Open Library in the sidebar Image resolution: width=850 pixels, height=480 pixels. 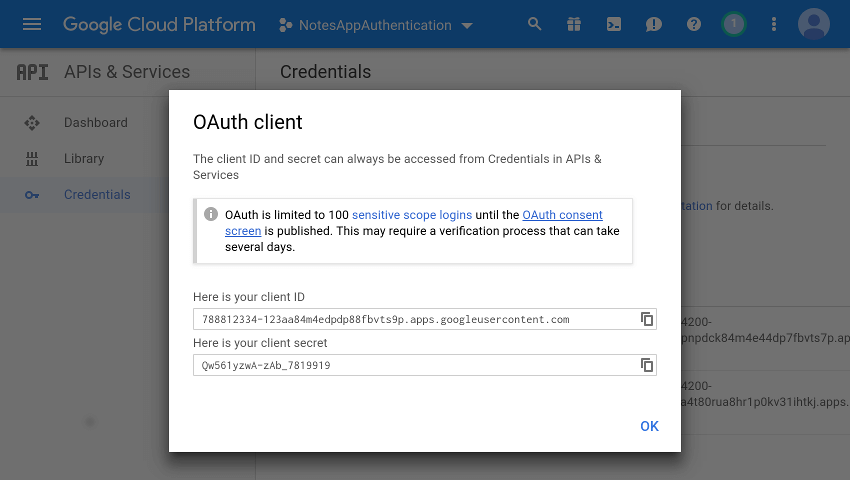point(84,159)
